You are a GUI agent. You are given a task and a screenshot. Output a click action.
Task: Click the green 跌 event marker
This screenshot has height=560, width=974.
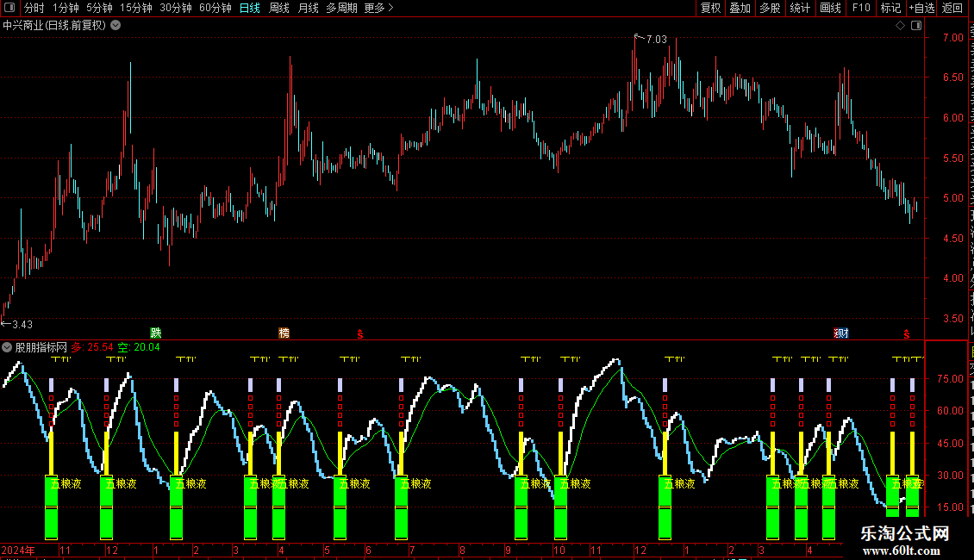click(156, 333)
